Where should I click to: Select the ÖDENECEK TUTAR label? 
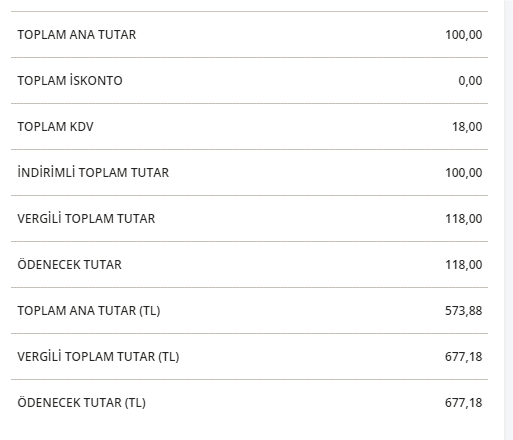click(69, 264)
